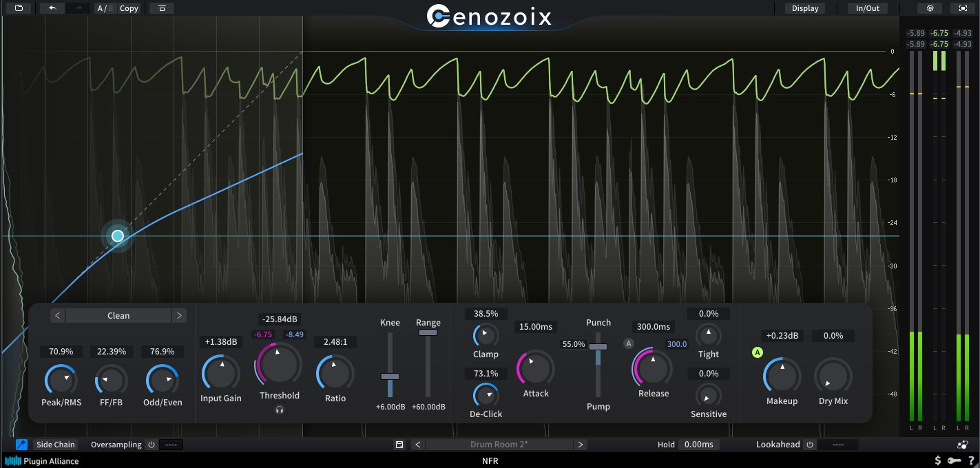Image resolution: width=980 pixels, height=468 pixels.
Task: Open the Plugin Alliance logo menu
Action: tap(42, 461)
